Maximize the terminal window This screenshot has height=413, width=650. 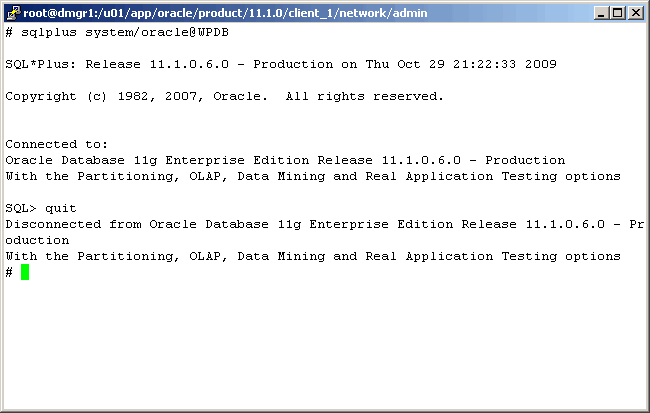(615, 12)
